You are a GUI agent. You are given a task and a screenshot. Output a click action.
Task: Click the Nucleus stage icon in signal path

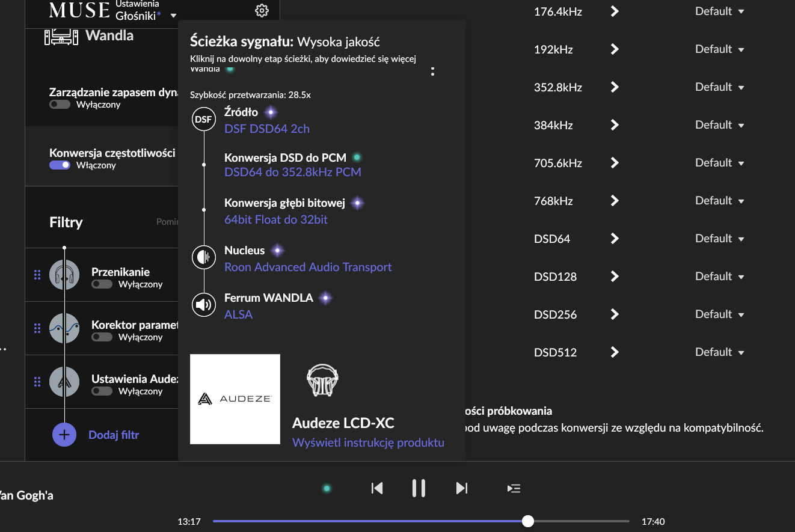tap(203, 258)
